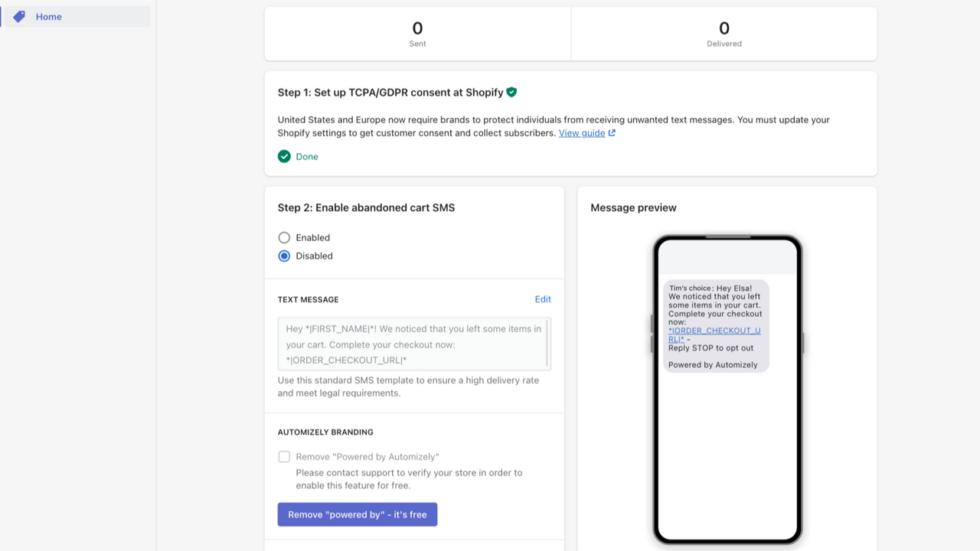Click the green shield icon beside Step 1
Viewport: 980px width, 551px height.
click(x=511, y=92)
